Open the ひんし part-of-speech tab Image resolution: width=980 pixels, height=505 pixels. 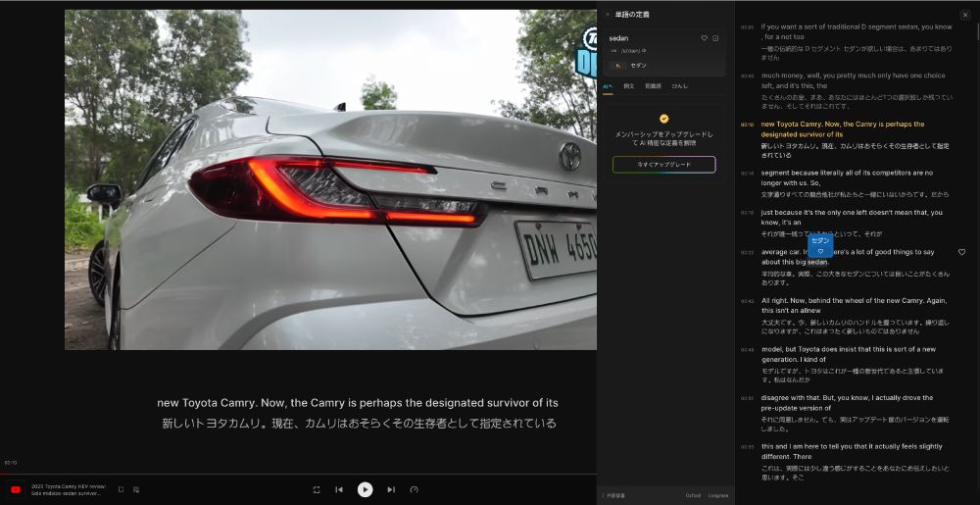pyautogui.click(x=679, y=86)
